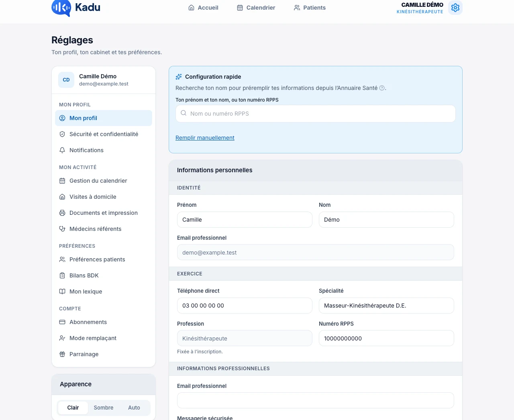Click the card icon for Abonnements
Viewport: 514px width, 420px height.
[62, 322]
